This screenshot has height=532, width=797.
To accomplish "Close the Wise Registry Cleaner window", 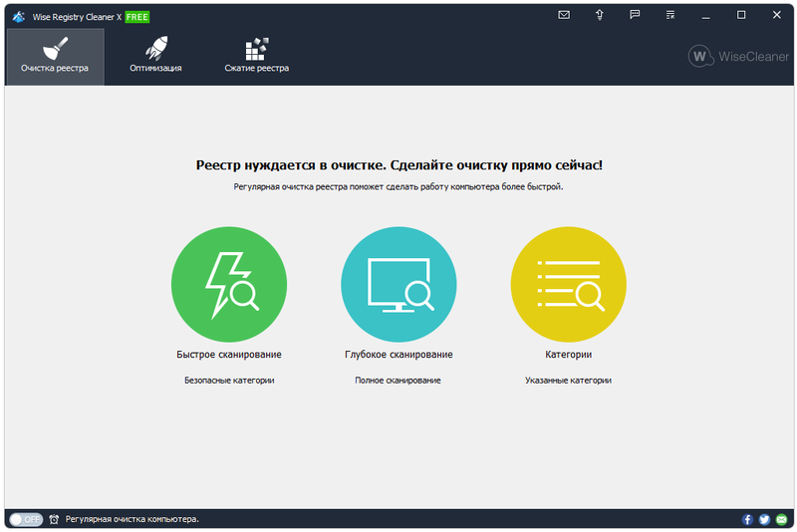I will [777, 15].
